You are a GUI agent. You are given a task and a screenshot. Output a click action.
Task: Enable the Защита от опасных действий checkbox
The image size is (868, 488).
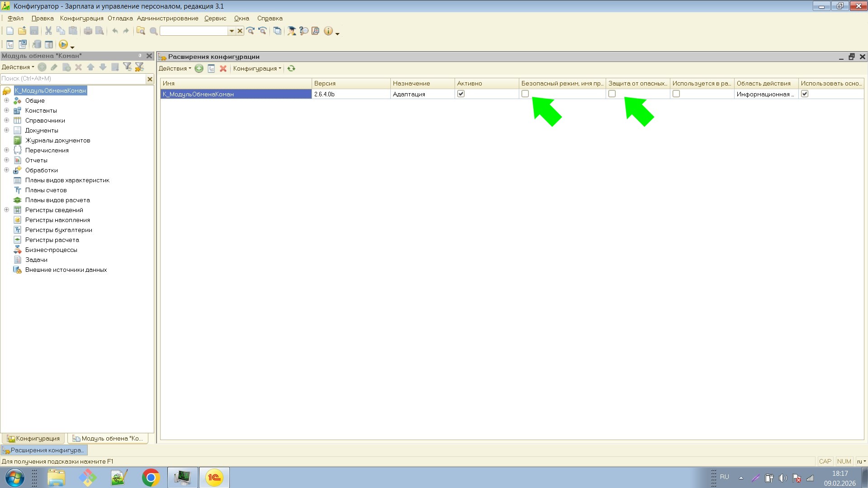click(612, 94)
